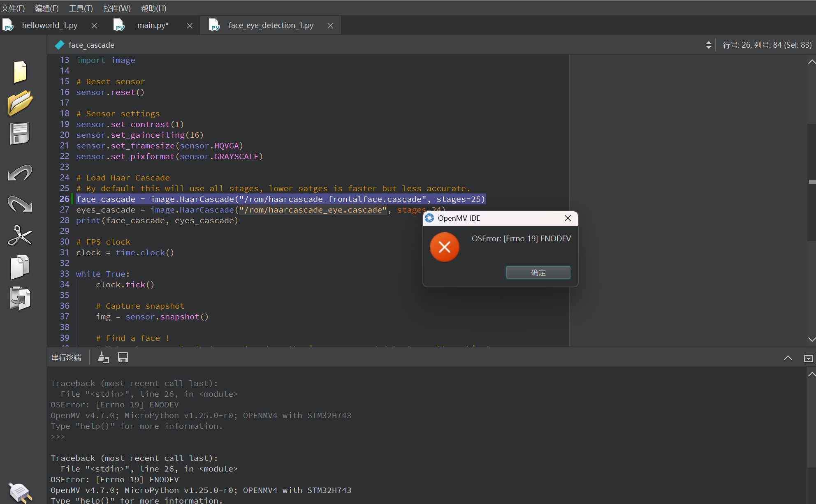Click the clock.tick() line

125,284
